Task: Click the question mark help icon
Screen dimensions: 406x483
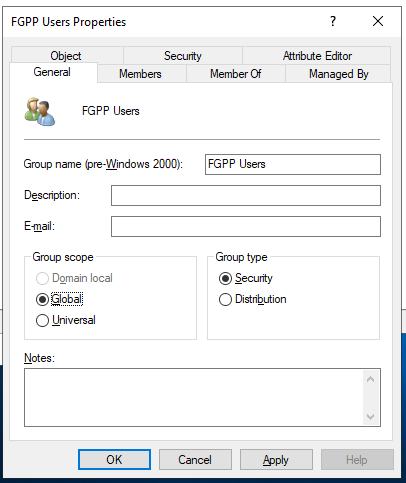Action: click(333, 21)
